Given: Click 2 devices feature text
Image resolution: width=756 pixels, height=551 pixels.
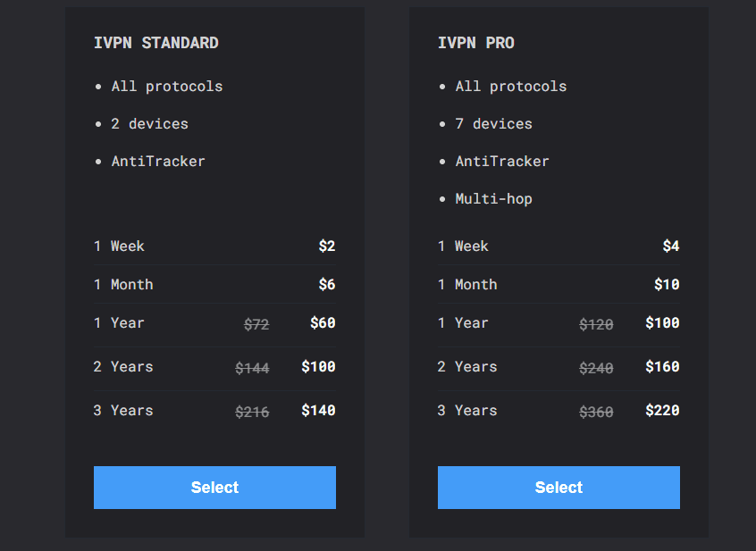Looking at the screenshot, I should 149,124.
